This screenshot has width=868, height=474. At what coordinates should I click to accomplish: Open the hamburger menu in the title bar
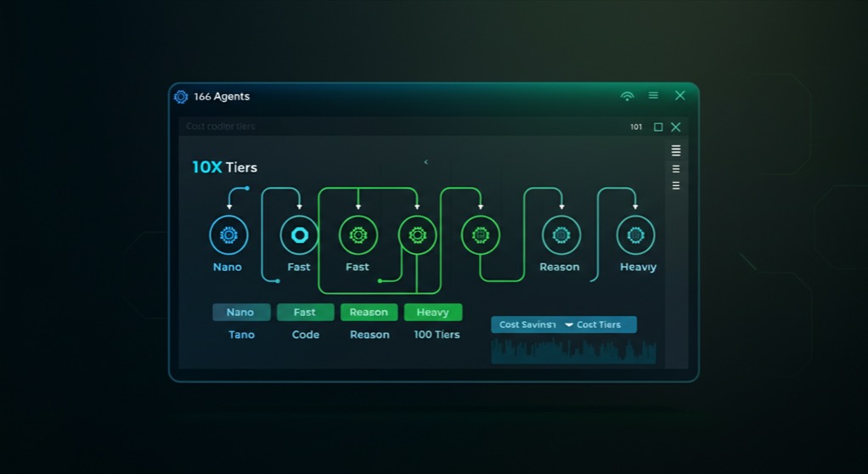click(x=653, y=95)
